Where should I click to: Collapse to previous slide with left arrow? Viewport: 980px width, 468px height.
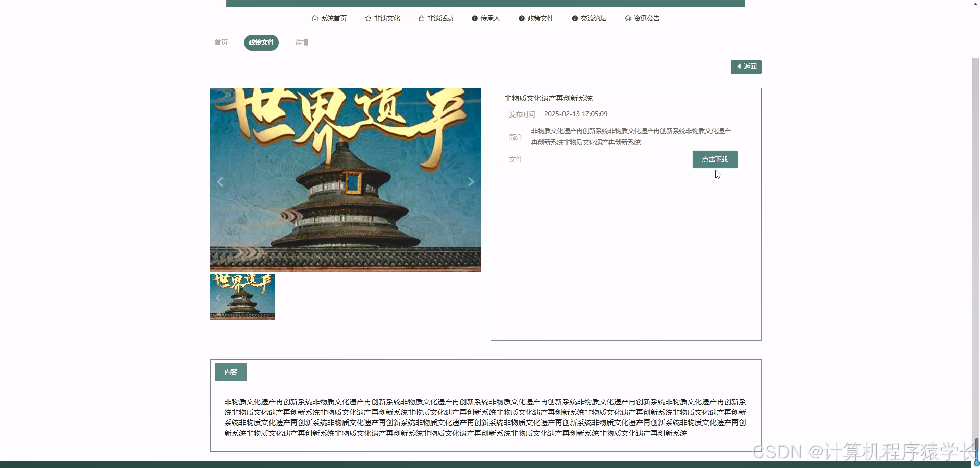(x=220, y=181)
